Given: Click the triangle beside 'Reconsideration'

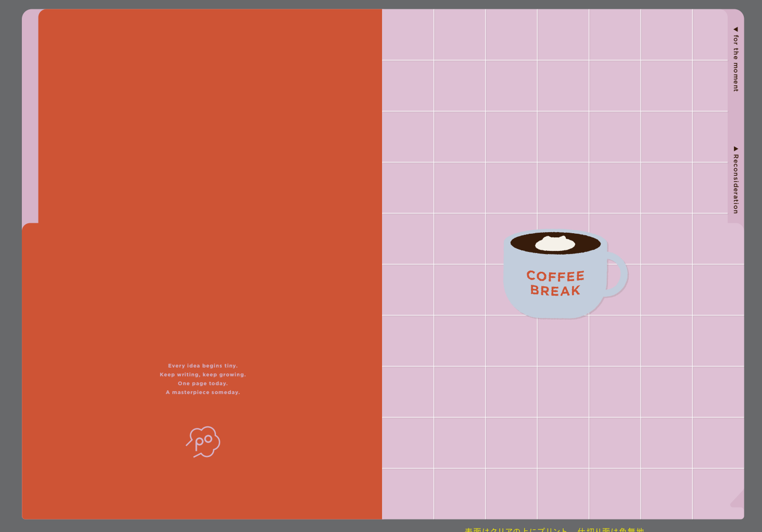Looking at the screenshot, I should [735, 149].
